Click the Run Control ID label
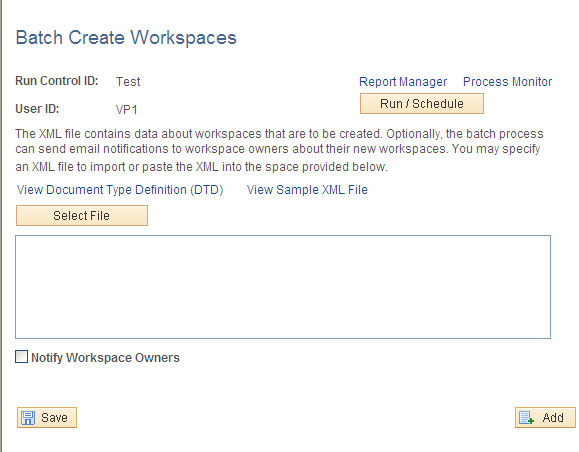 point(57,81)
